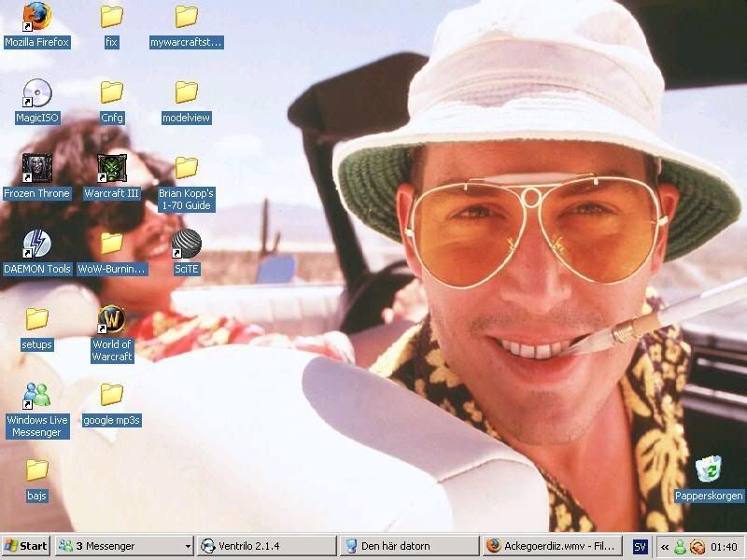
Task: Open the setups folder
Action: pyautogui.click(x=36, y=329)
